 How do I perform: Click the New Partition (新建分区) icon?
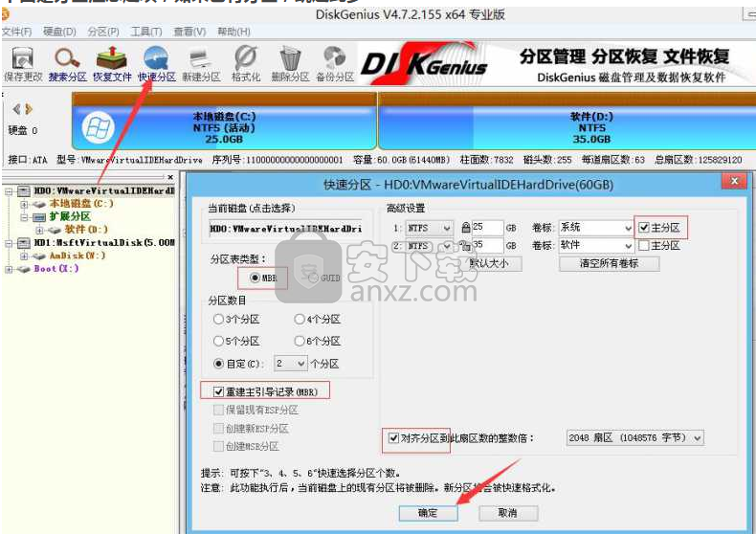coord(201,62)
